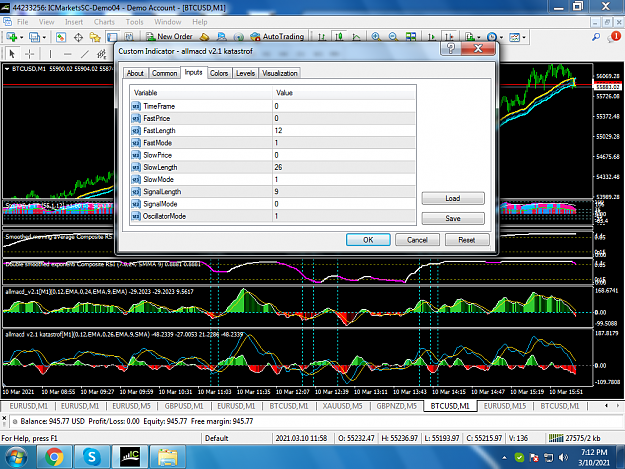625x469 pixels.
Task: Select the TimeFrame variable row
Action: [x=273, y=106]
